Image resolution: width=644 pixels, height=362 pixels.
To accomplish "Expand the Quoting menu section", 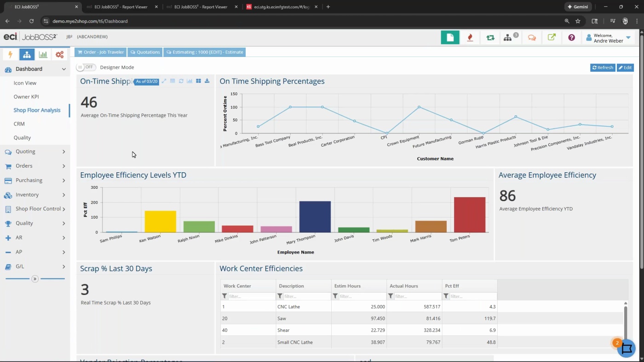I will 34,152.
